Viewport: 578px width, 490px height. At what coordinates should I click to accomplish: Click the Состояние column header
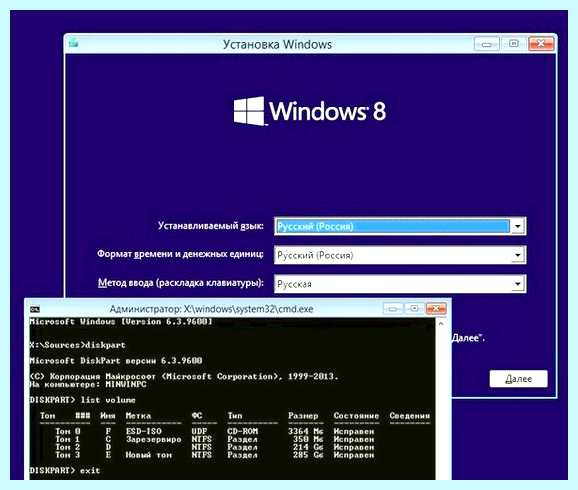356,416
